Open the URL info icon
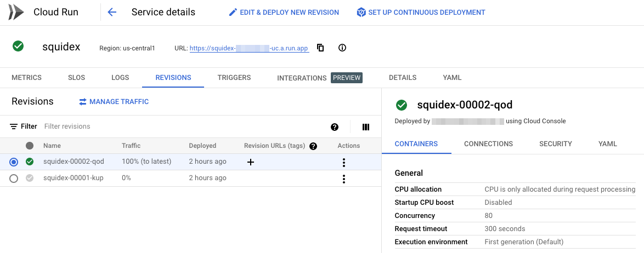This screenshot has width=644, height=253. 342,48
